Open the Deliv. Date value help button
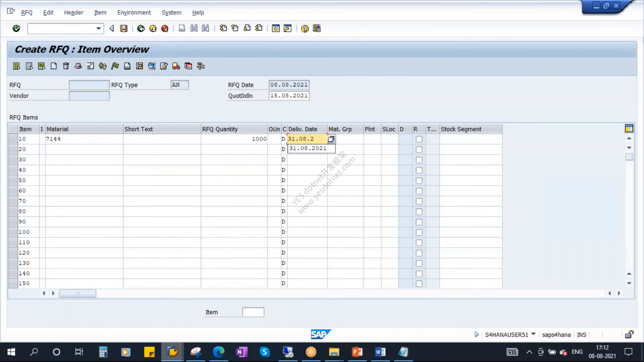644x362 pixels. coord(331,139)
